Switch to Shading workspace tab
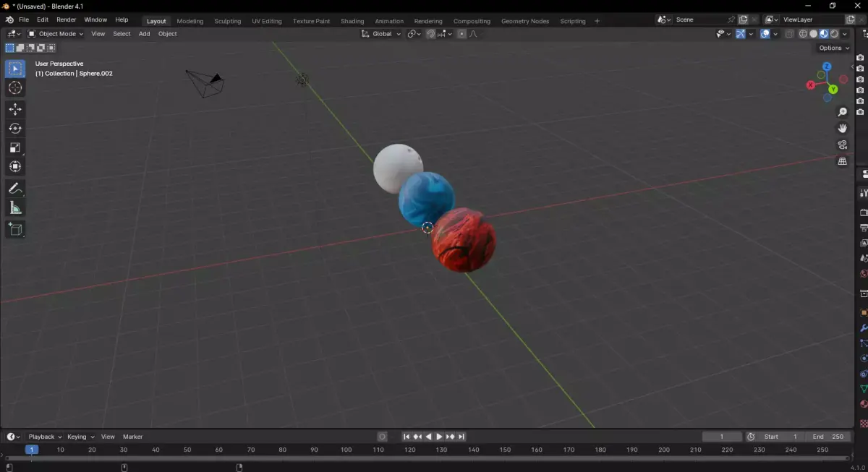The width and height of the screenshot is (868, 472). pyautogui.click(x=352, y=21)
